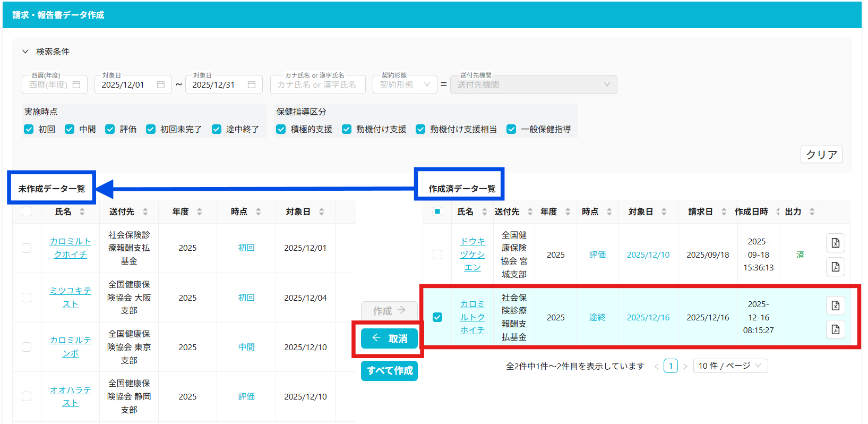Click the 取消 button

coord(389,338)
